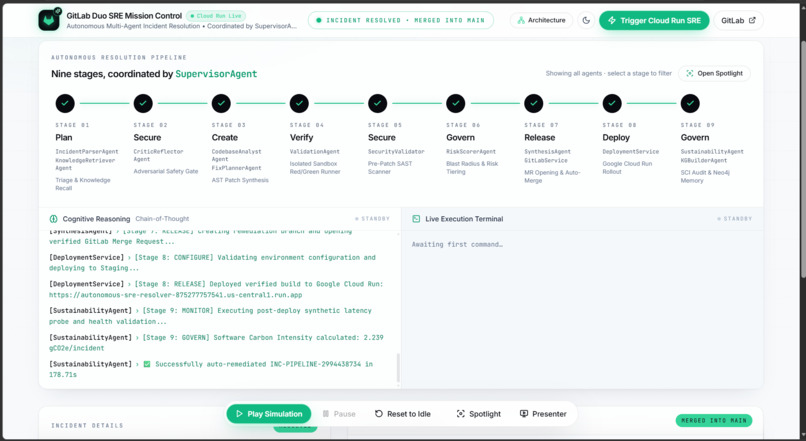
Task: Select Stage 08 Deploy checkmark circle
Action: [612, 103]
